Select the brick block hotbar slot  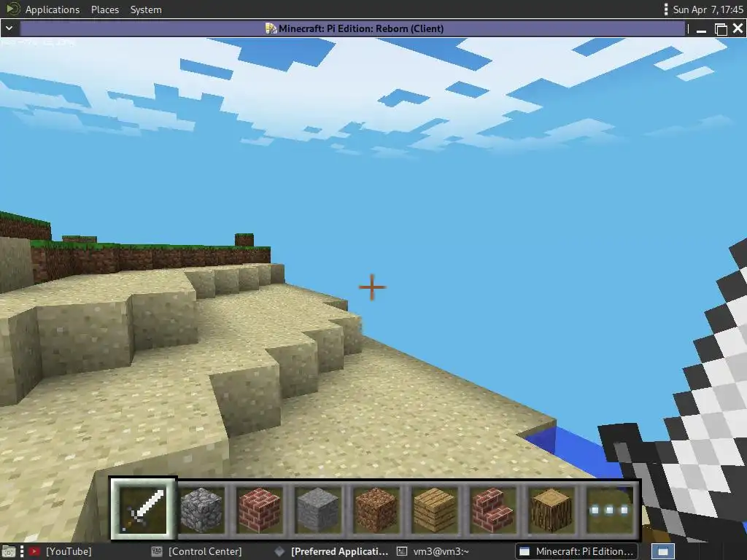pyautogui.click(x=260, y=510)
